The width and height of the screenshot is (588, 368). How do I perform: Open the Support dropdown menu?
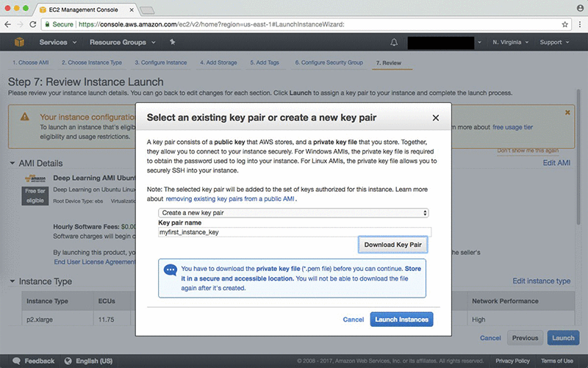click(554, 43)
